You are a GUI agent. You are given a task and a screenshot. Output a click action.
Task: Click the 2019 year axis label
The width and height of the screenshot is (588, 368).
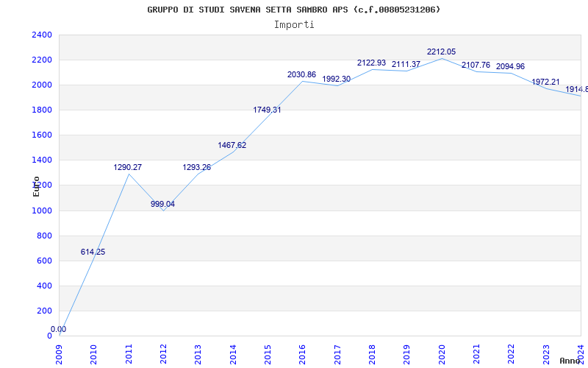click(407, 355)
